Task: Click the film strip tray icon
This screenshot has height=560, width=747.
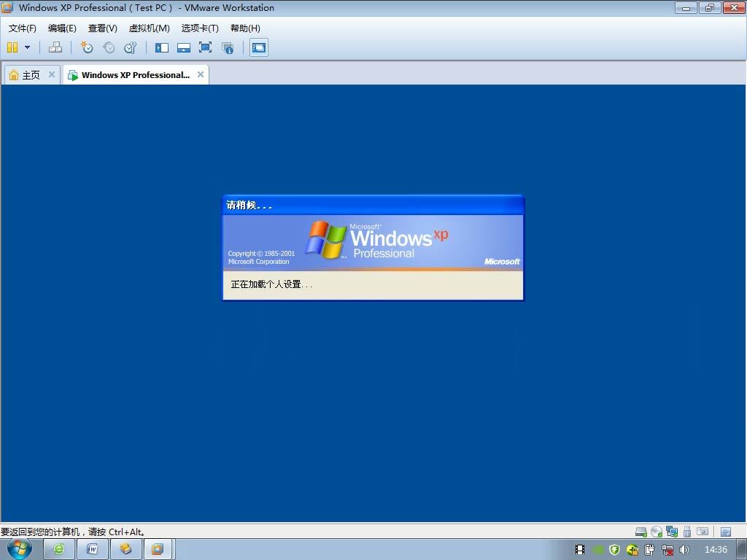Action: click(x=580, y=550)
